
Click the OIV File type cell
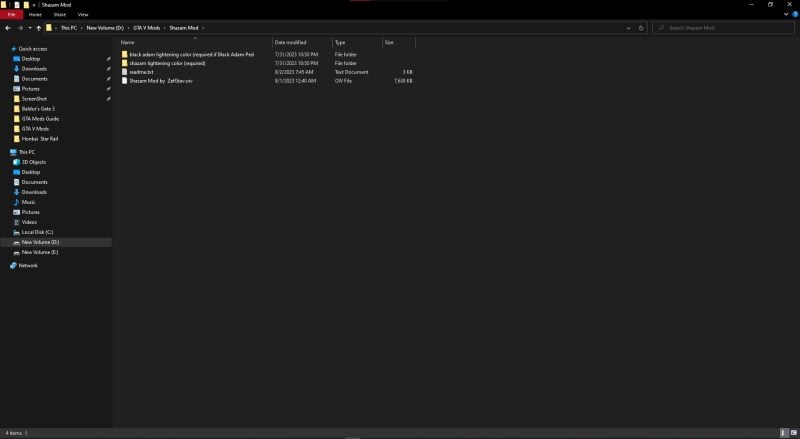(343, 81)
